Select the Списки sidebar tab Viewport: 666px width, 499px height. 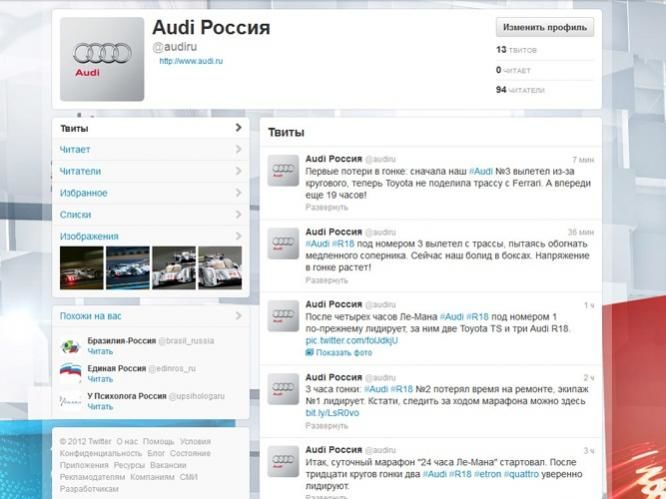click(x=151, y=214)
